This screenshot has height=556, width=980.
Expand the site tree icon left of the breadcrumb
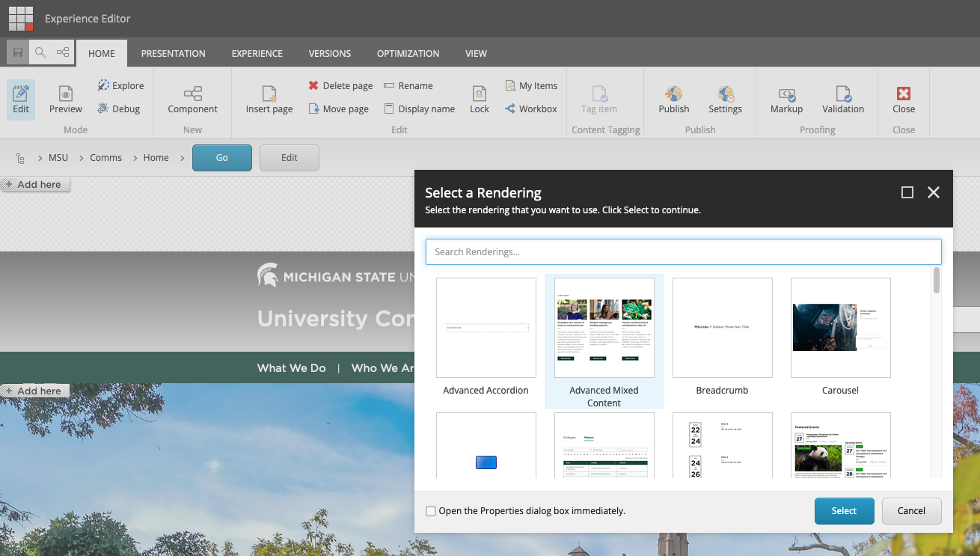tap(20, 158)
